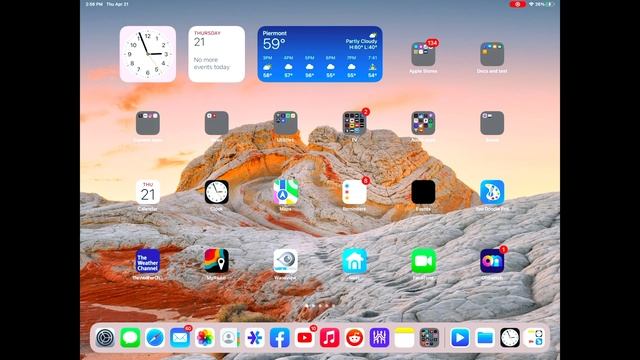Open Contacts from the dock
The image size is (640, 360).
point(230,338)
